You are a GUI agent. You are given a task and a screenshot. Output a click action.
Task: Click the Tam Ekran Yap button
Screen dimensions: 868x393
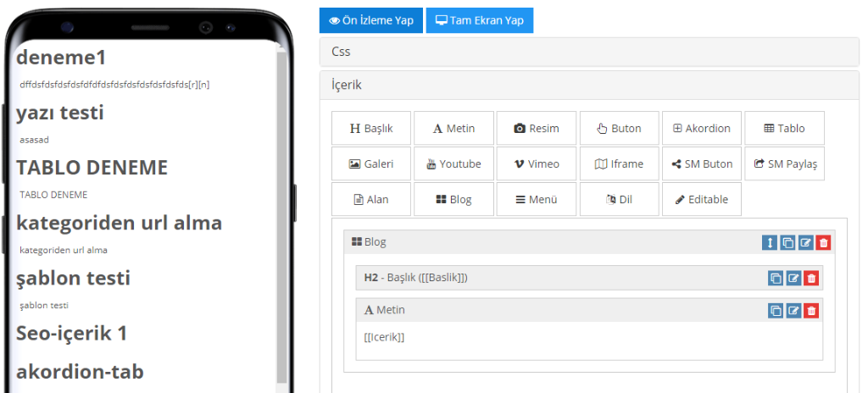click(479, 20)
